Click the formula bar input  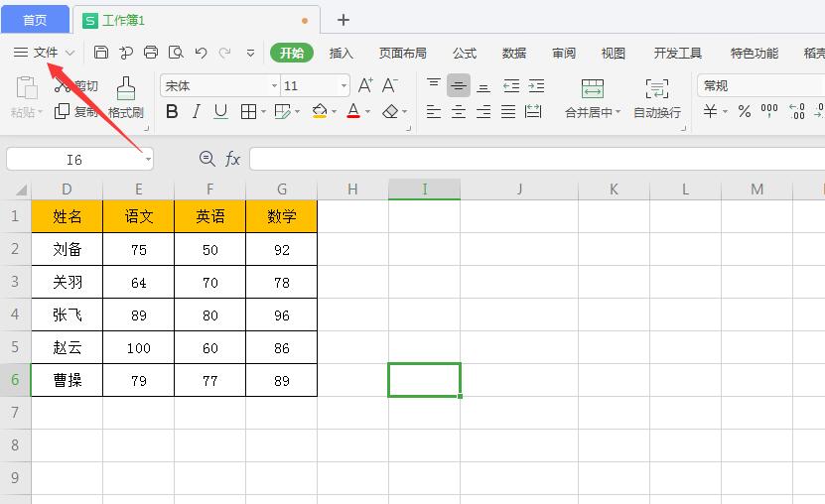pos(537,159)
